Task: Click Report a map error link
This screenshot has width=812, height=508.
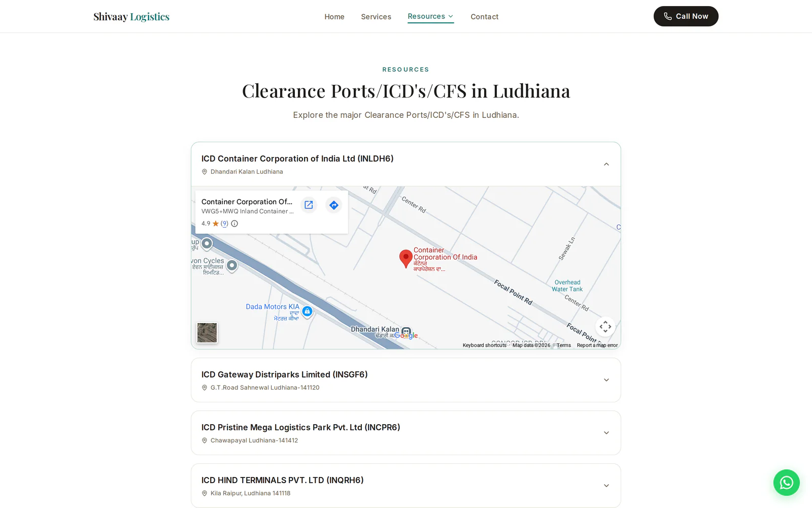Action: coord(597,345)
